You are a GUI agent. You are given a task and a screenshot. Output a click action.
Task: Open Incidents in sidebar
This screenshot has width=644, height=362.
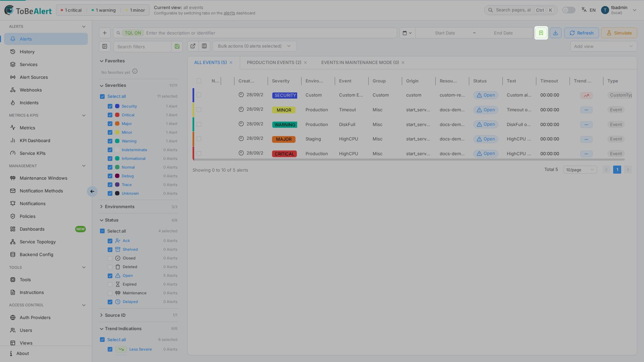coord(46,103)
